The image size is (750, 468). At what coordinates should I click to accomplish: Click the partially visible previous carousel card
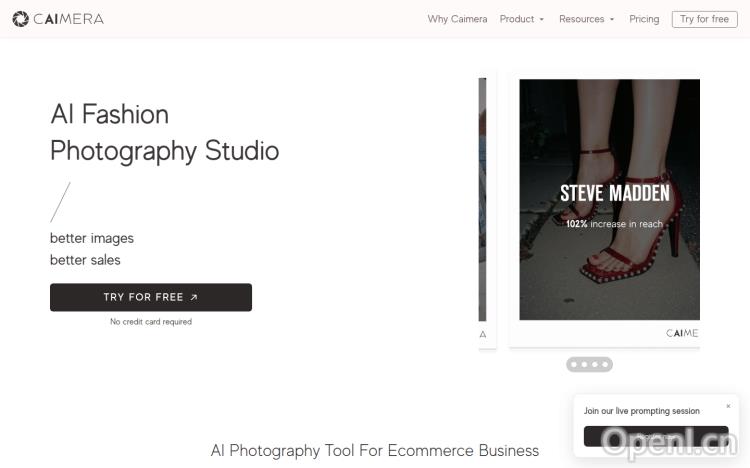[x=487, y=213]
